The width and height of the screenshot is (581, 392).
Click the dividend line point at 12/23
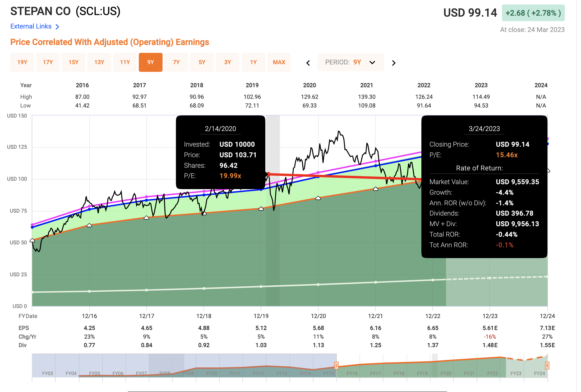point(490,278)
